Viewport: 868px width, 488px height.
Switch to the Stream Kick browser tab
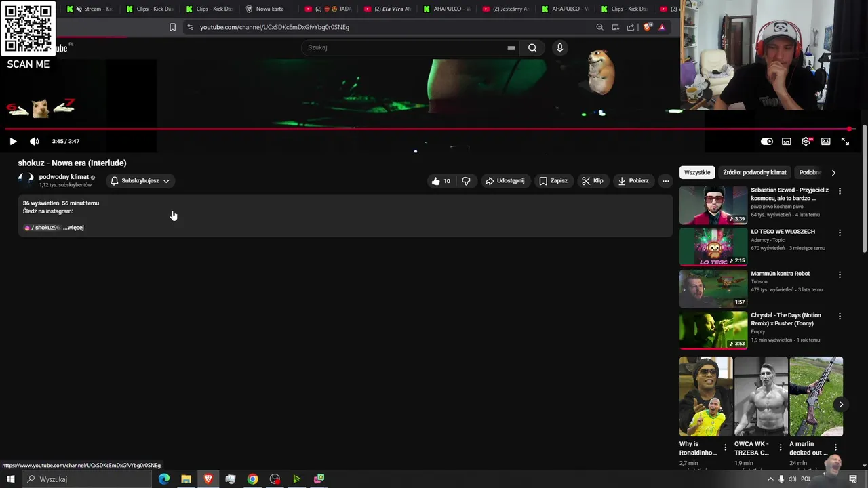(90, 9)
